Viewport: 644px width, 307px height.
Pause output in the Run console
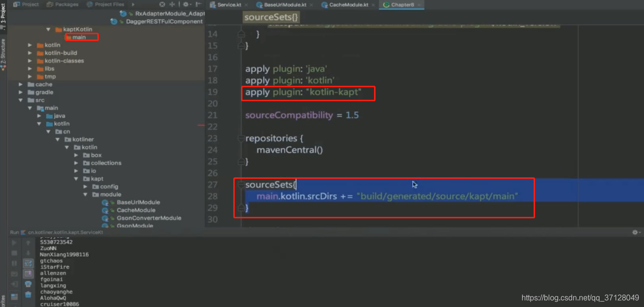point(14,263)
